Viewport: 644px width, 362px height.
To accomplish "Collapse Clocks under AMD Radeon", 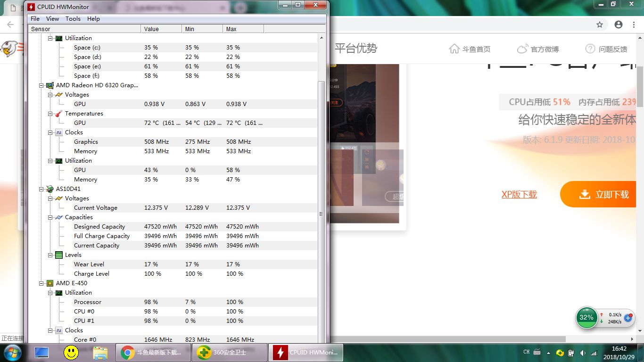I will coord(50,132).
